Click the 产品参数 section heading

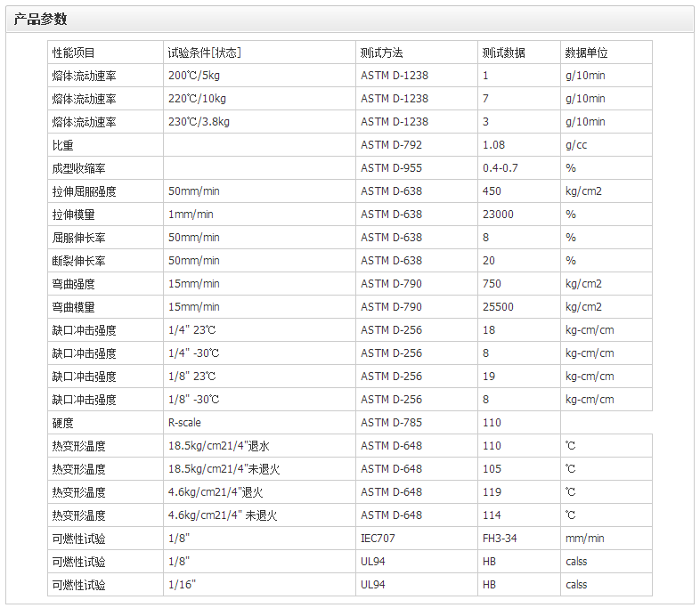40,20
